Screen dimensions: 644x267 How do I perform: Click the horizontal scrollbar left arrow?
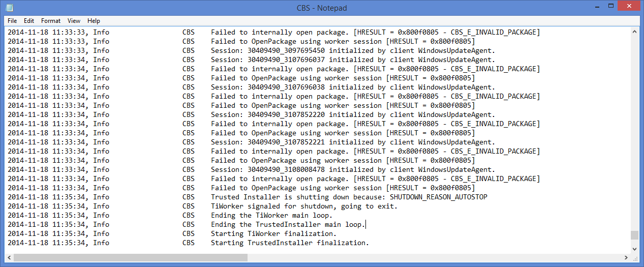coord(10,258)
